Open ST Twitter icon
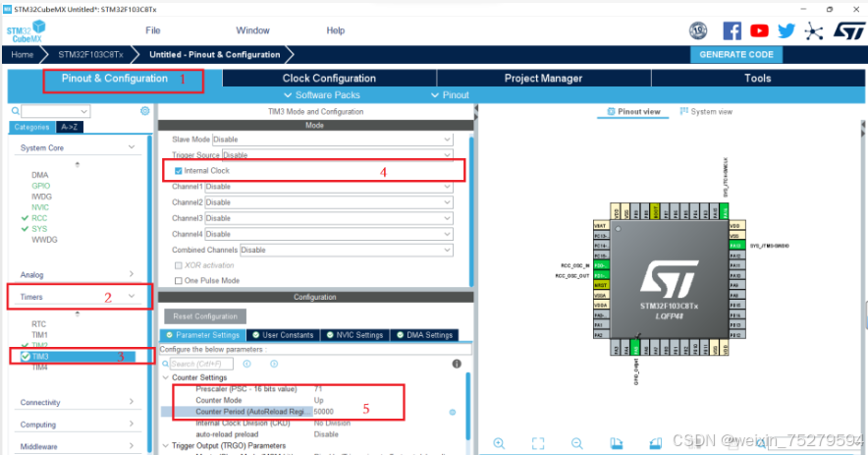Image resolution: width=868 pixels, height=455 pixels. tap(787, 30)
